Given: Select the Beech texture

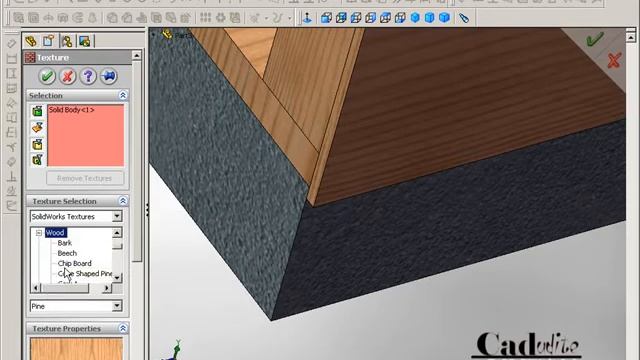Looking at the screenshot, I should tap(67, 253).
